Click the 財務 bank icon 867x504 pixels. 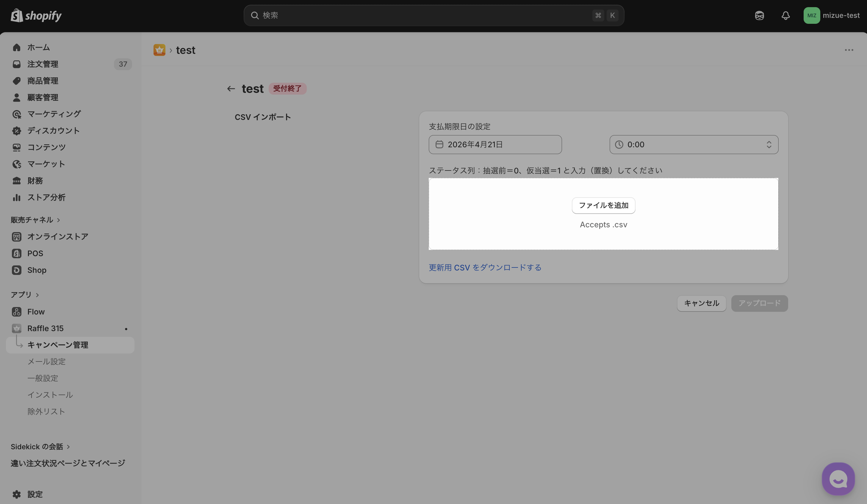tap(17, 181)
